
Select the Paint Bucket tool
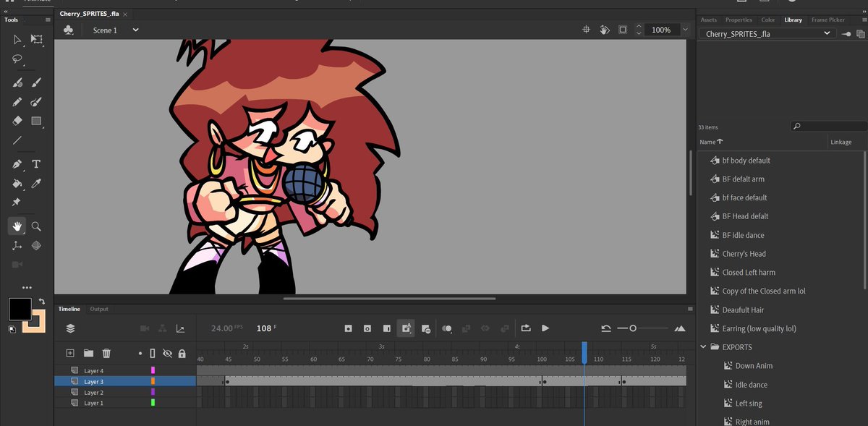(17, 184)
